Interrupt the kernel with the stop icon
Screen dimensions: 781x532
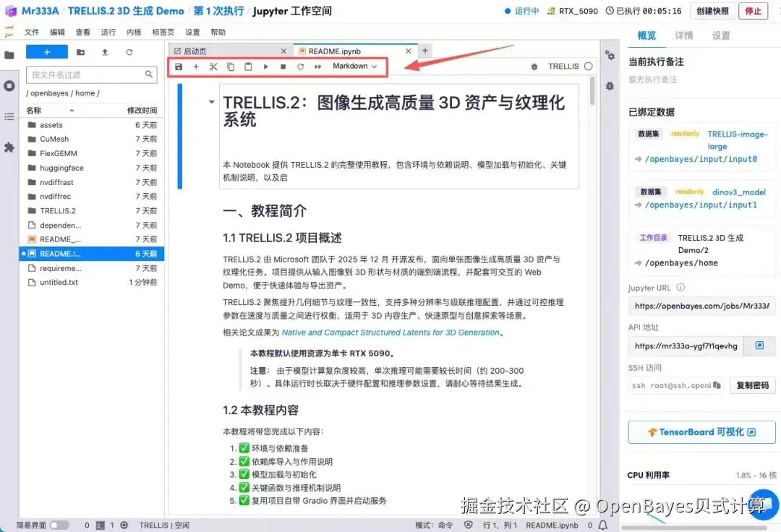(x=283, y=66)
